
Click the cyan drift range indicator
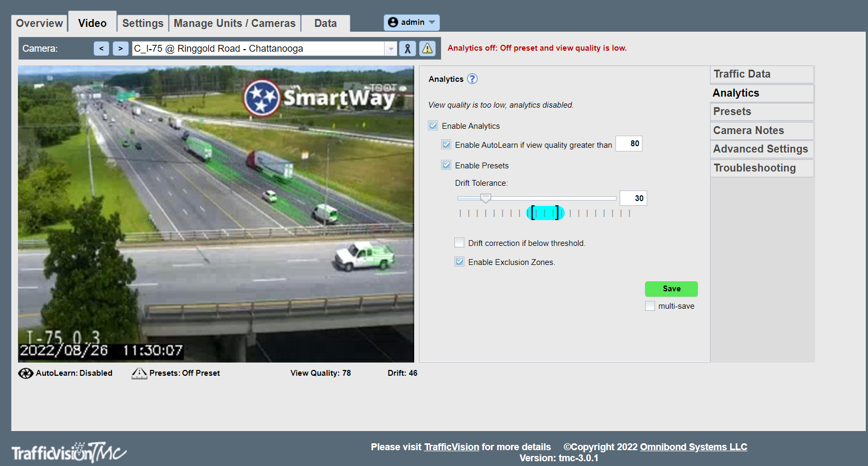point(545,213)
